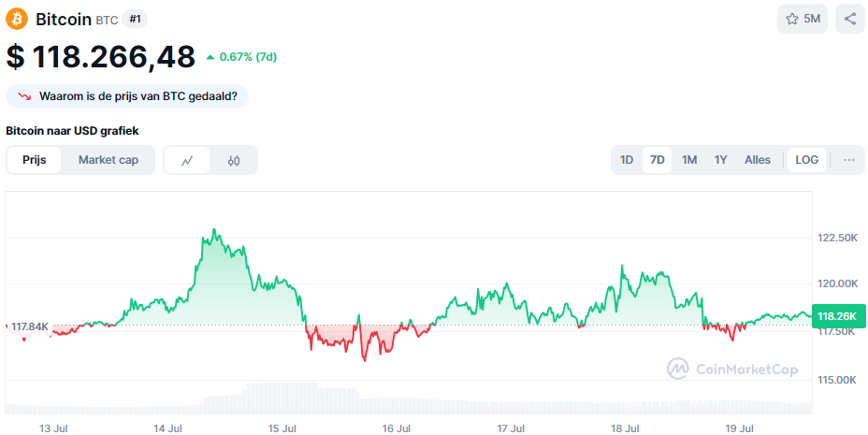The width and height of the screenshot is (868, 435).
Task: Open the share icon button
Action: click(849, 19)
